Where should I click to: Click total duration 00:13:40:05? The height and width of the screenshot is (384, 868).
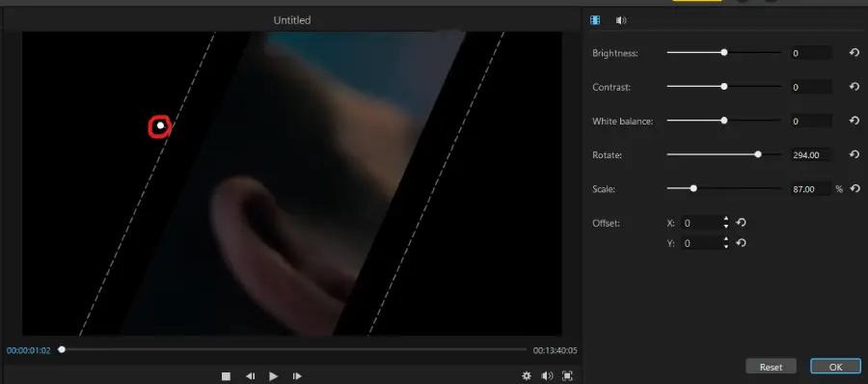point(556,350)
